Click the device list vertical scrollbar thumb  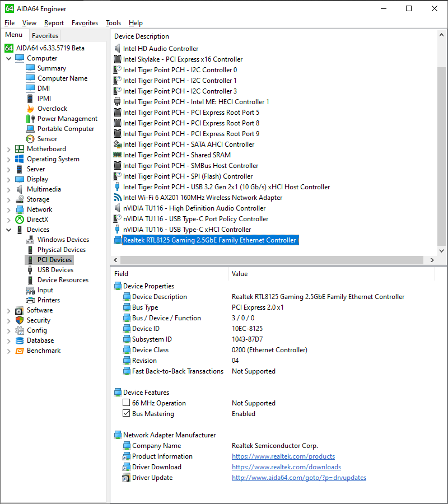(441, 156)
